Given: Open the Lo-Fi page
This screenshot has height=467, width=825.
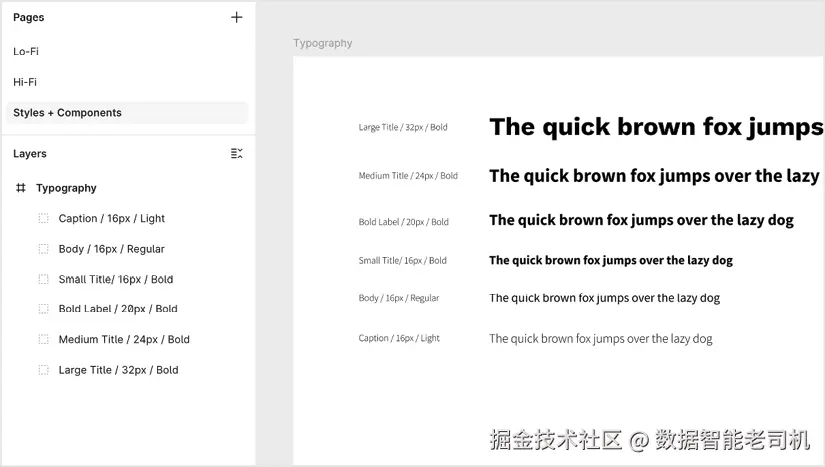Looking at the screenshot, I should pos(26,52).
